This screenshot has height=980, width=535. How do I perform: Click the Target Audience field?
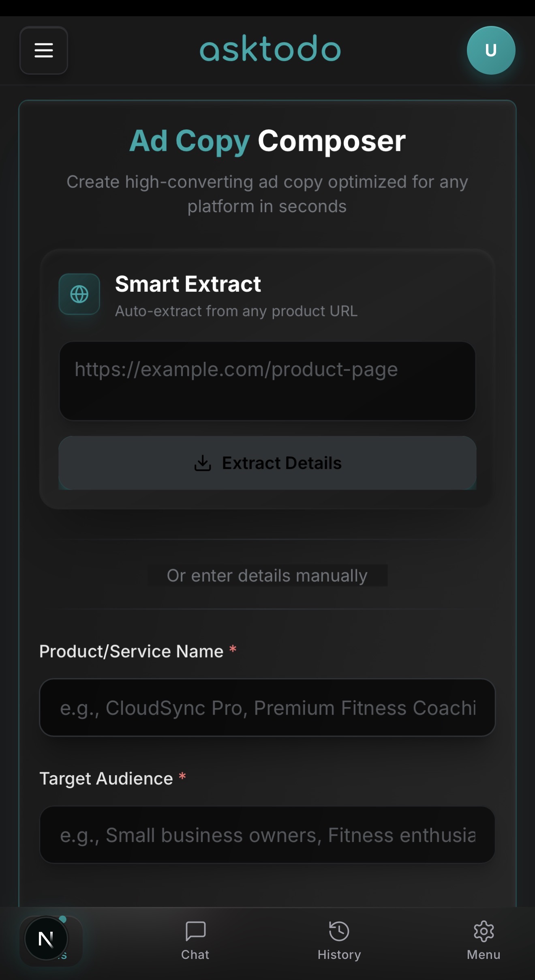pyautogui.click(x=267, y=835)
